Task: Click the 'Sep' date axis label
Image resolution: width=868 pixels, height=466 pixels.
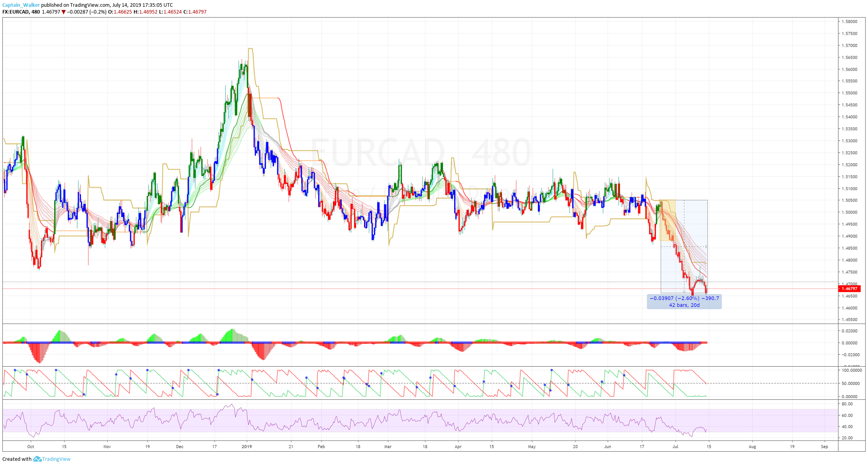Action: pyautogui.click(x=825, y=447)
